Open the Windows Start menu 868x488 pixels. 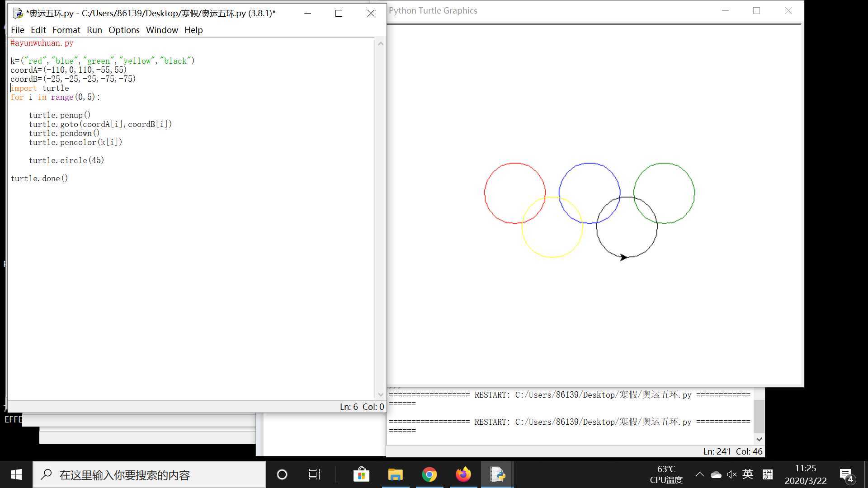coord(16,474)
